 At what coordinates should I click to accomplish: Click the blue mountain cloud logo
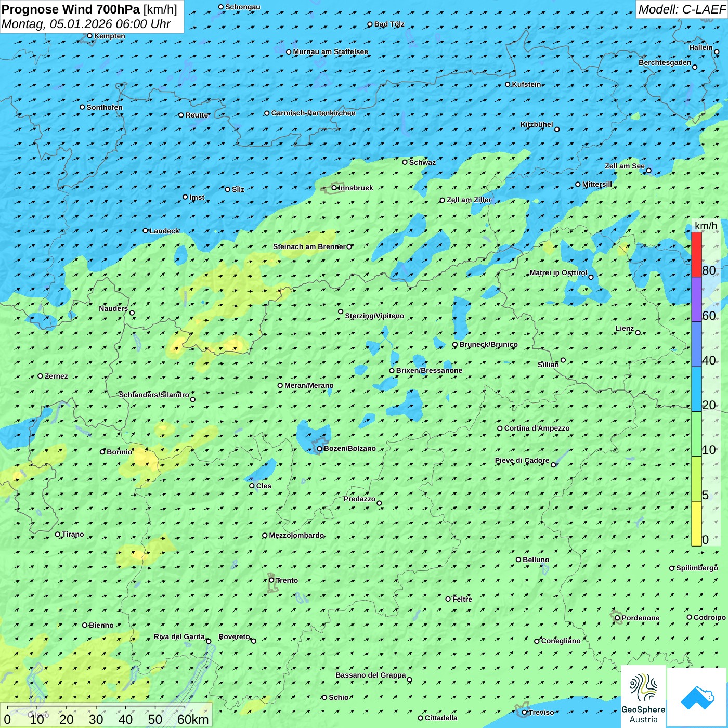click(697, 697)
